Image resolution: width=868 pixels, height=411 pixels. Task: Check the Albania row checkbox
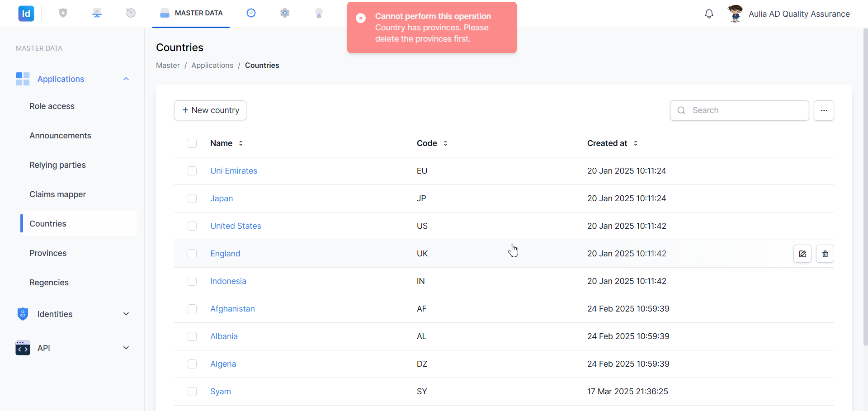(x=192, y=336)
